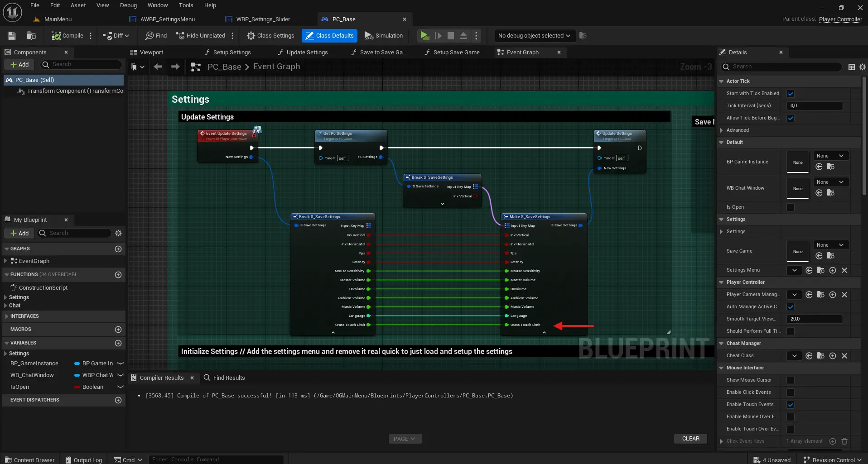Open the Diff dropdown
This screenshot has width=868, height=464.
coord(116,36)
